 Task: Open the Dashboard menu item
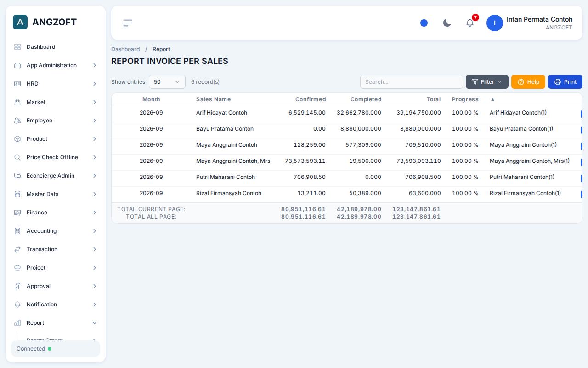[x=56, y=47]
